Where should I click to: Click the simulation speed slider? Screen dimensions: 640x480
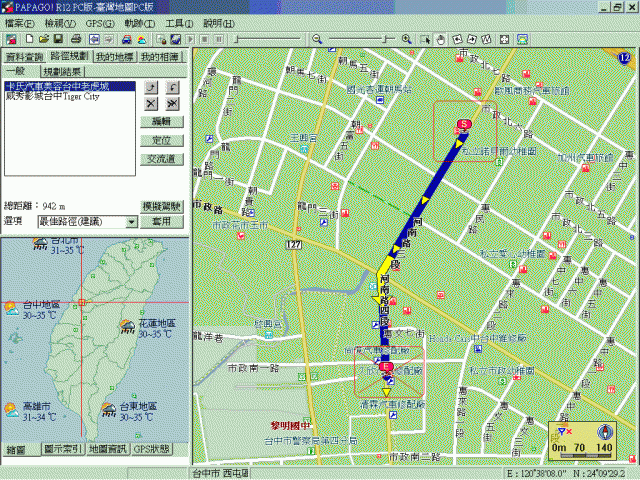[268, 39]
